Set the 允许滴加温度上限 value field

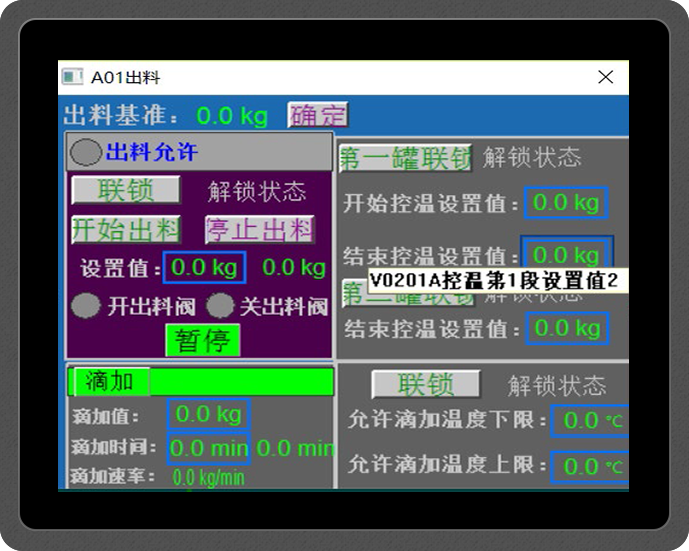pos(592,466)
